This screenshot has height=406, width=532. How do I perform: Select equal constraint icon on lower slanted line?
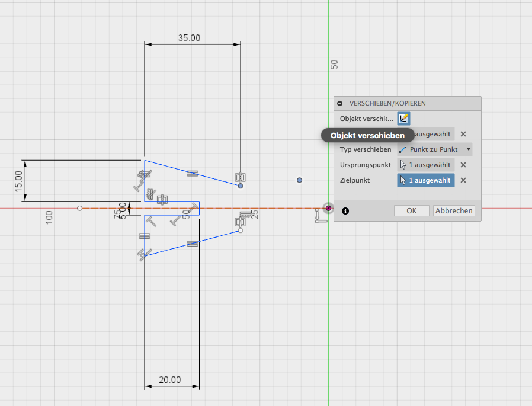coord(193,244)
